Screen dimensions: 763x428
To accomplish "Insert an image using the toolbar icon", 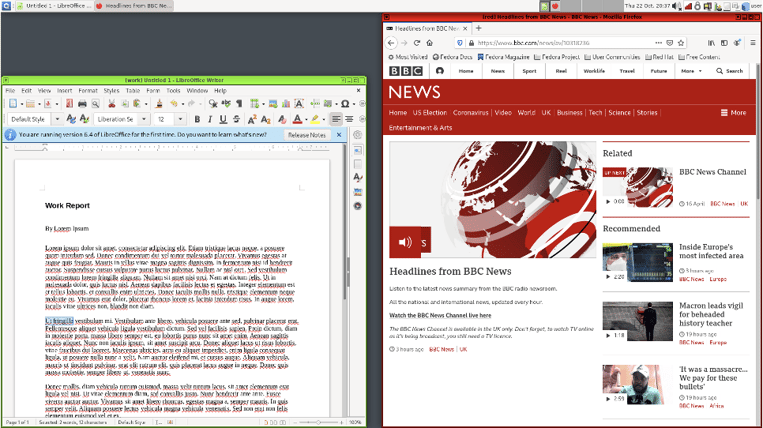I will (x=273, y=104).
